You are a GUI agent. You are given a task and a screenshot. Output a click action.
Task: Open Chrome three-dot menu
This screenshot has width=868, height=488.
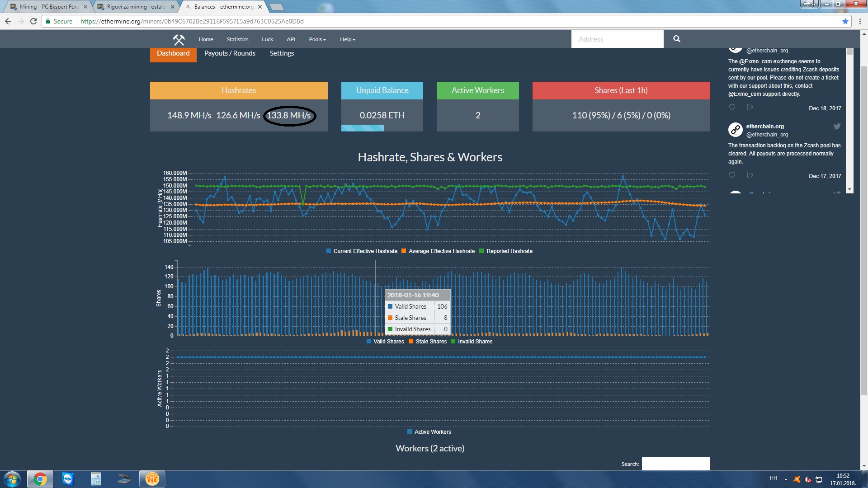[859, 21]
